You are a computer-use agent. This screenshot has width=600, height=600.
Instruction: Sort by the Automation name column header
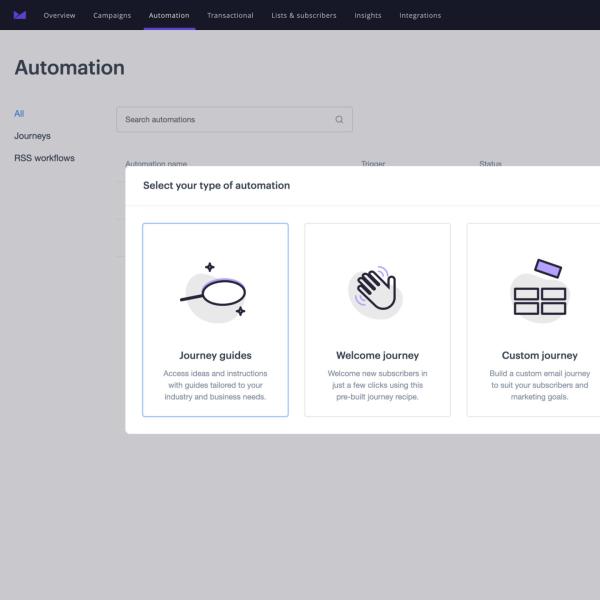point(156,163)
